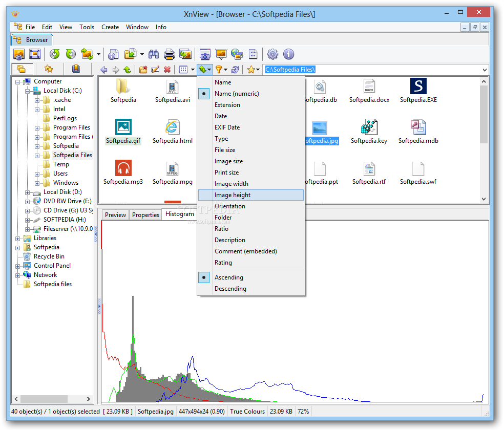Expand the Local Disk (D:) node
504x431 pixels.
pos(27,192)
